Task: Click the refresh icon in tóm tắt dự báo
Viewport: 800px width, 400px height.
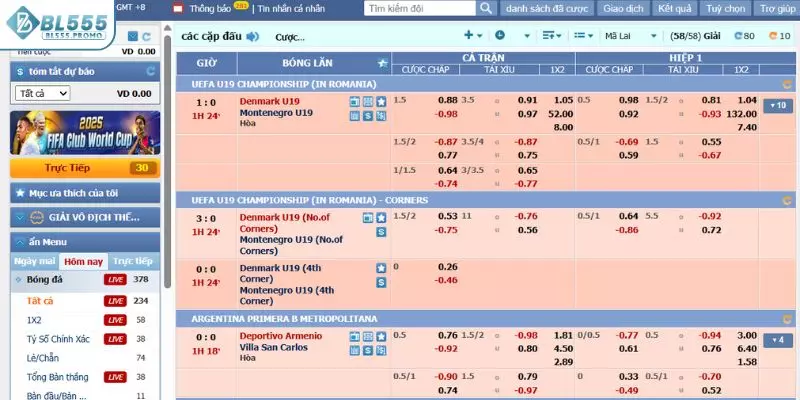Action: [x=150, y=72]
